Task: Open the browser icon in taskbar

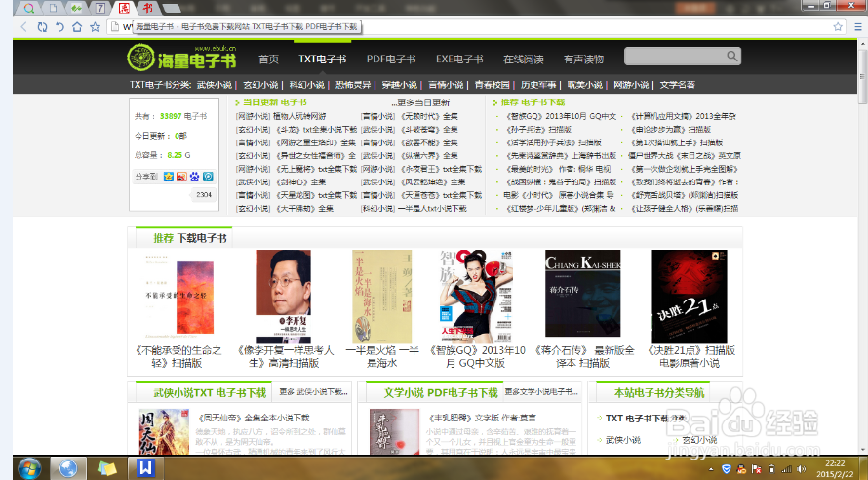Action: point(68,468)
